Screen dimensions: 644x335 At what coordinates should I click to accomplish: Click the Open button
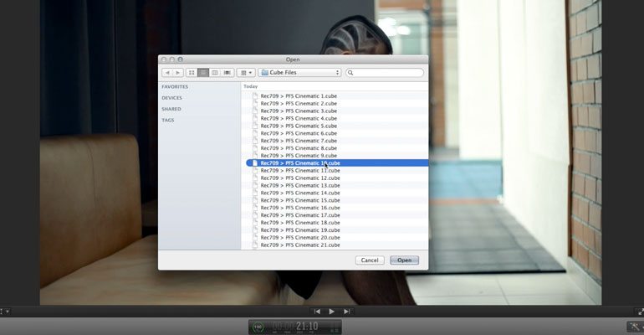[404, 260]
